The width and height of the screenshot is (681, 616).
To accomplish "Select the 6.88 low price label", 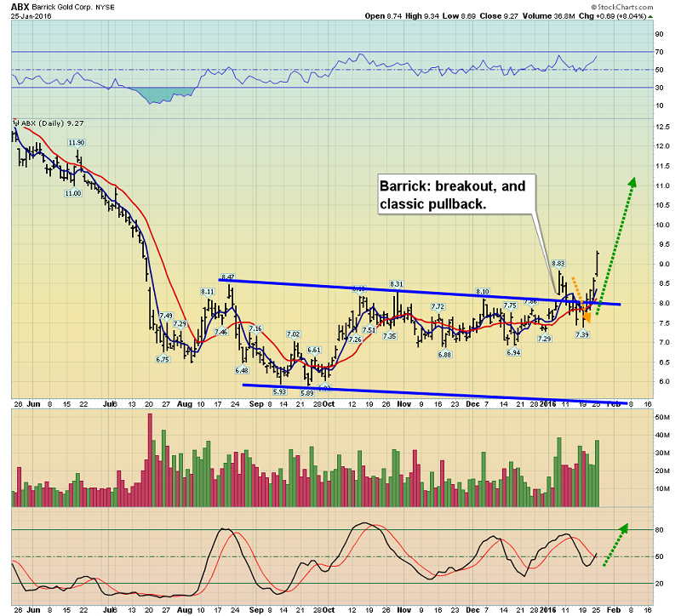I will pyautogui.click(x=444, y=355).
